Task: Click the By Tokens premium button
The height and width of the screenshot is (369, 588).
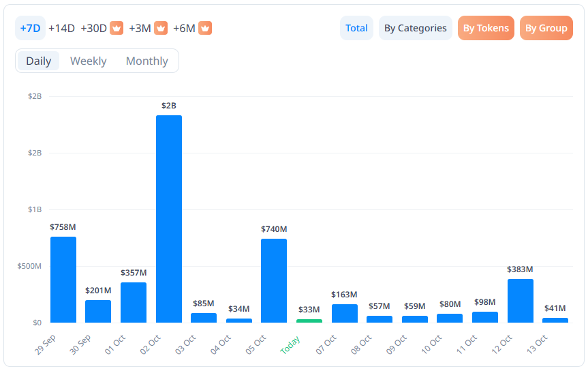Action: [x=486, y=28]
